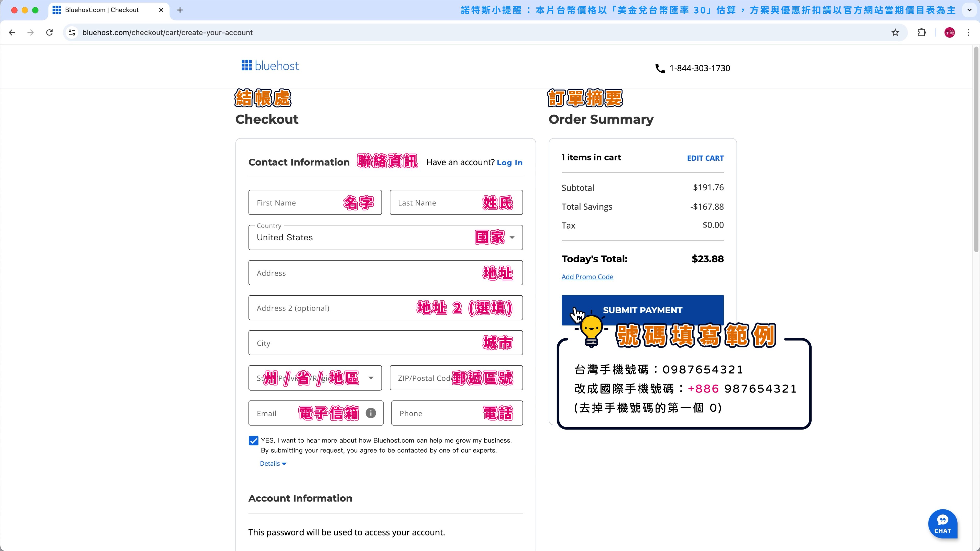Click phone icon beside 1-844-303-1730
The image size is (980, 551).
tap(660, 68)
